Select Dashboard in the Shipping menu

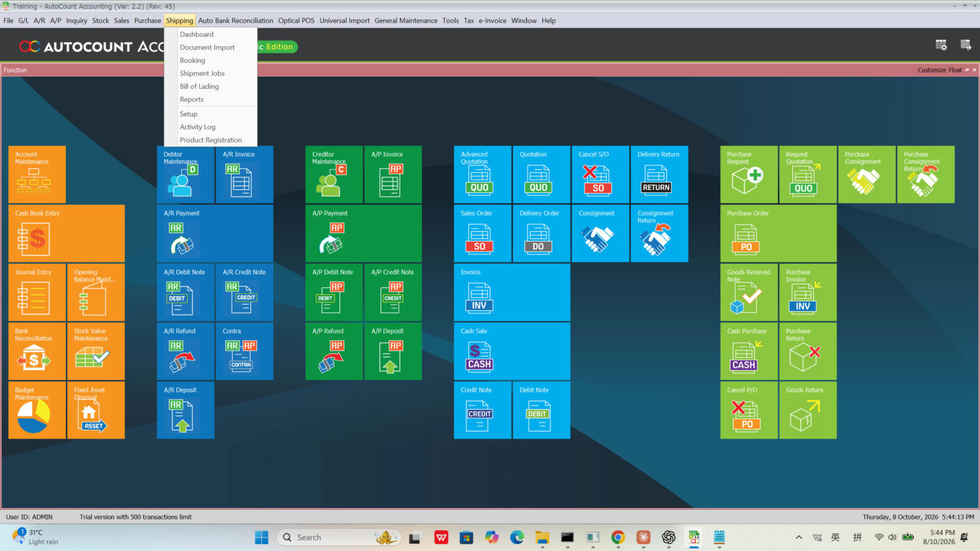211,34
